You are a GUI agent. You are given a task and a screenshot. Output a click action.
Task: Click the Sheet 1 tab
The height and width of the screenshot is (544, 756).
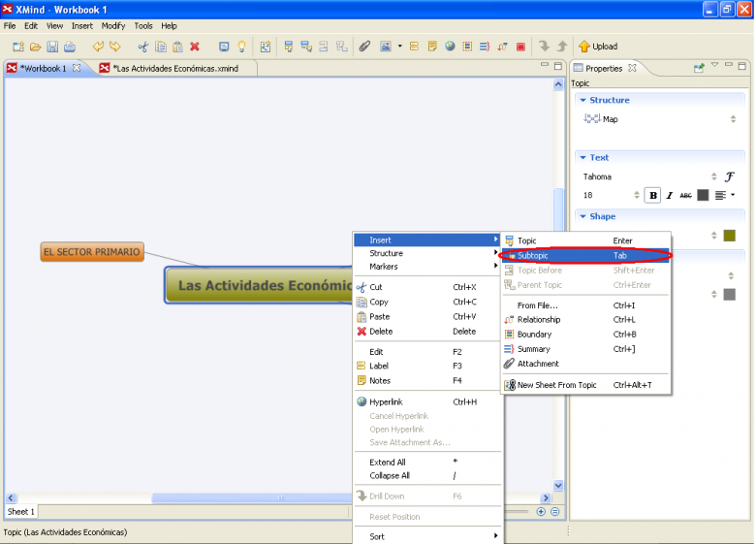[x=20, y=512]
